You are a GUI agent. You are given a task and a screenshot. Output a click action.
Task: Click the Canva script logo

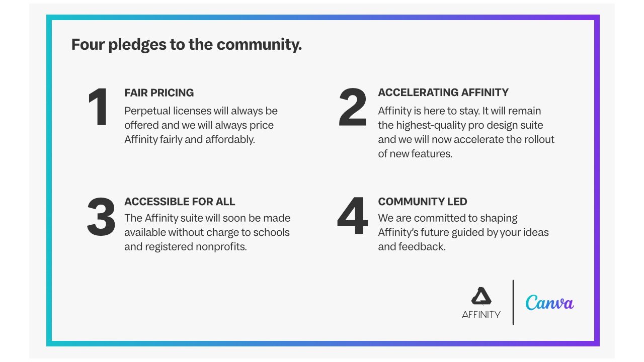[549, 303]
